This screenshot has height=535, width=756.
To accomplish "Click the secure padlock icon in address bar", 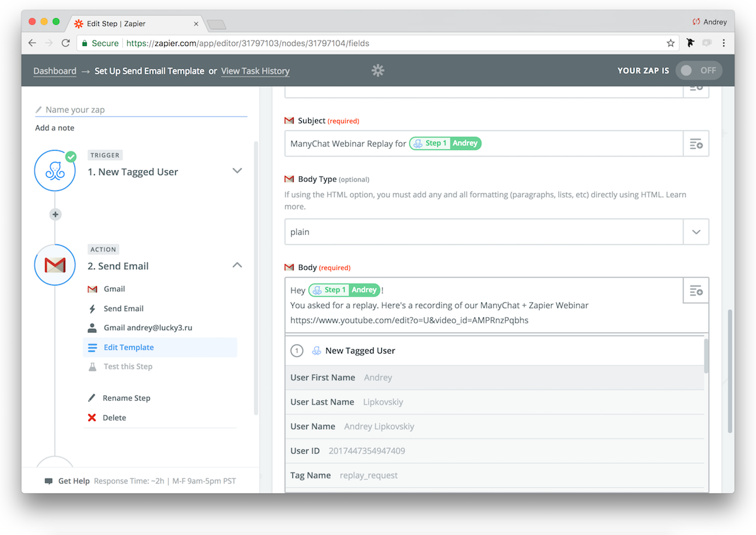I will (x=84, y=43).
